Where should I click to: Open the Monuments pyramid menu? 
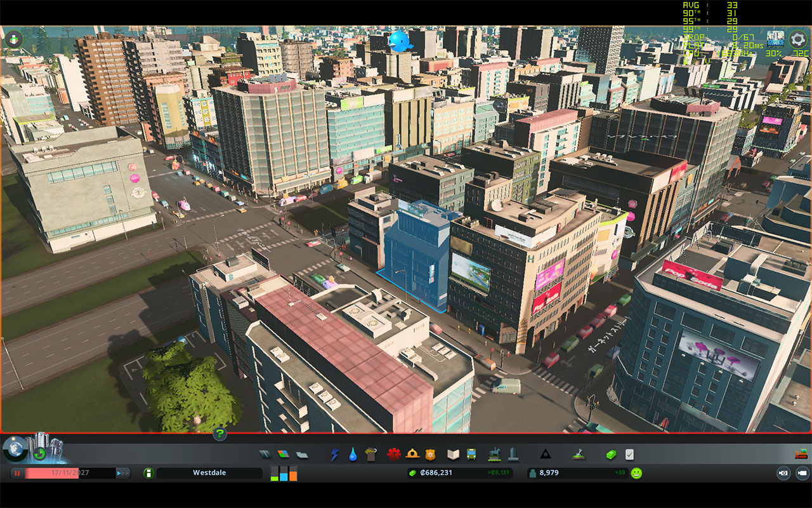pyautogui.click(x=545, y=454)
